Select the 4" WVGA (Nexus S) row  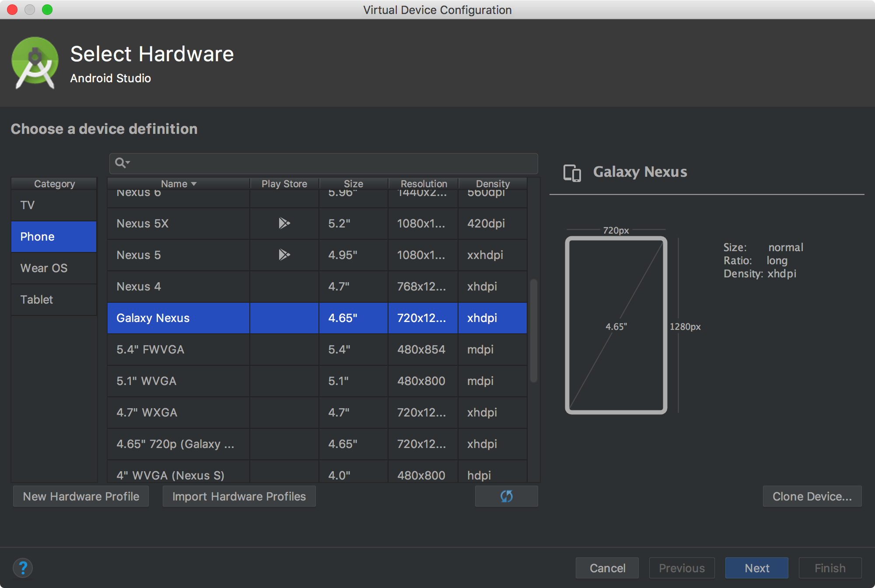317,472
